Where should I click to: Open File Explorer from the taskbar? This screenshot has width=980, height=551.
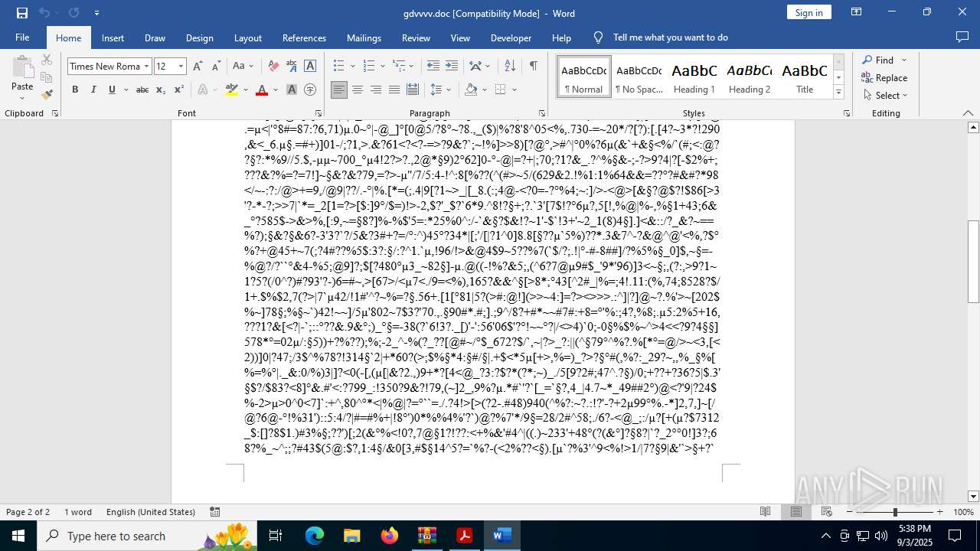click(x=352, y=536)
